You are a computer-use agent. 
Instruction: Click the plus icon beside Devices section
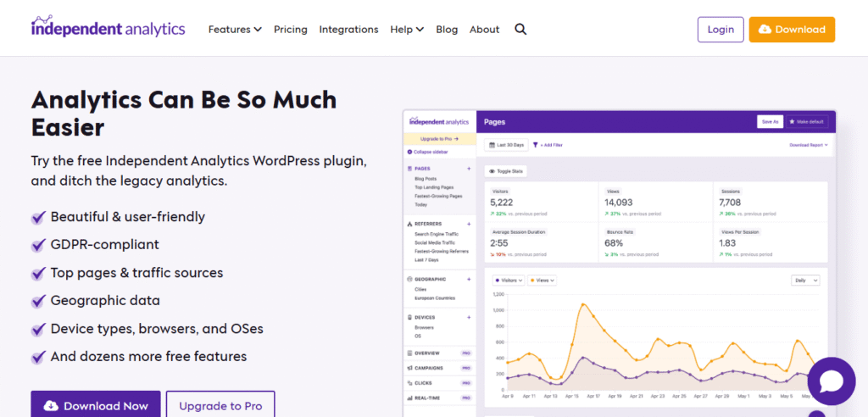click(469, 317)
